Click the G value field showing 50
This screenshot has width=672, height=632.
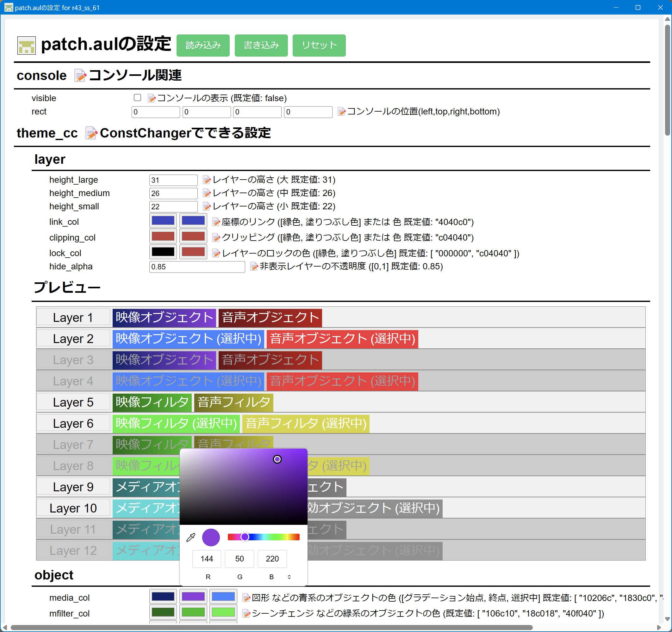coord(239,559)
